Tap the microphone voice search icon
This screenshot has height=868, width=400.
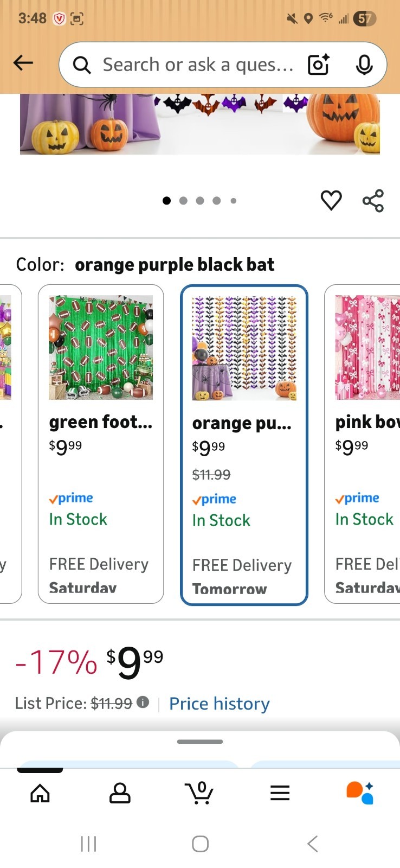tap(364, 65)
